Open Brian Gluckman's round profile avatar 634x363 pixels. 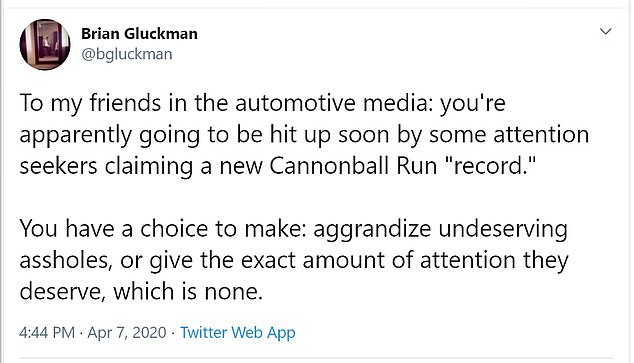[45, 44]
